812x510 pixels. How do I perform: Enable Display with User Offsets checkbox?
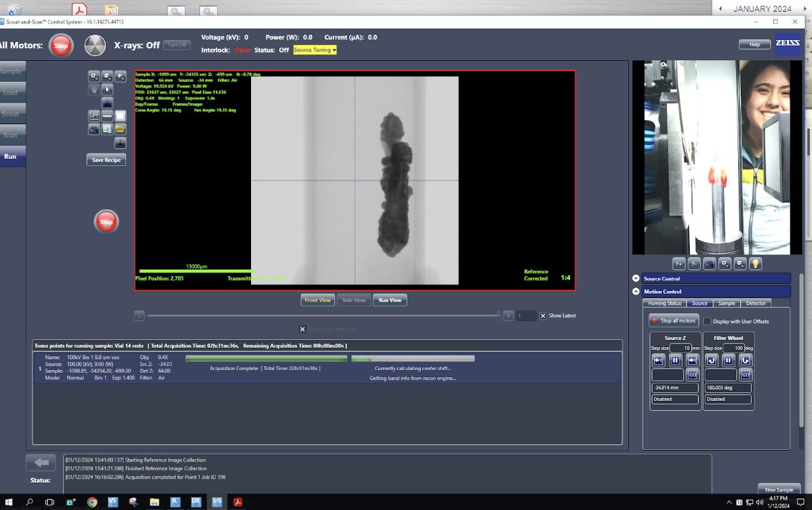pyautogui.click(x=707, y=321)
